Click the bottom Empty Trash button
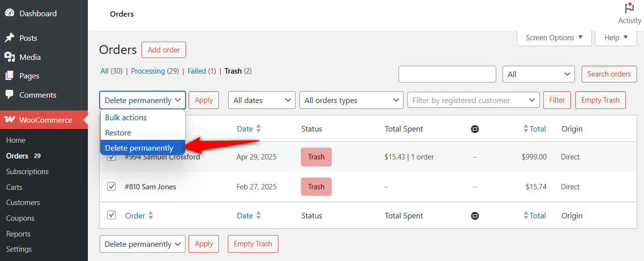Image resolution: width=644 pixels, height=261 pixels. 253,244
